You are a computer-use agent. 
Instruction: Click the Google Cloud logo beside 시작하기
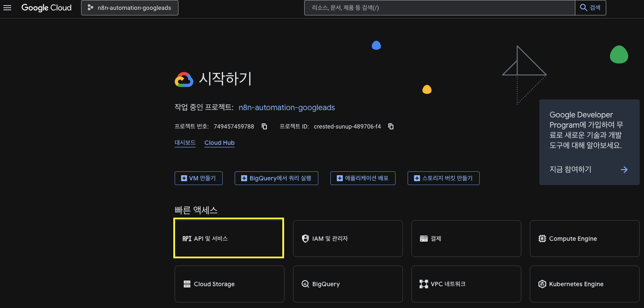[184, 80]
